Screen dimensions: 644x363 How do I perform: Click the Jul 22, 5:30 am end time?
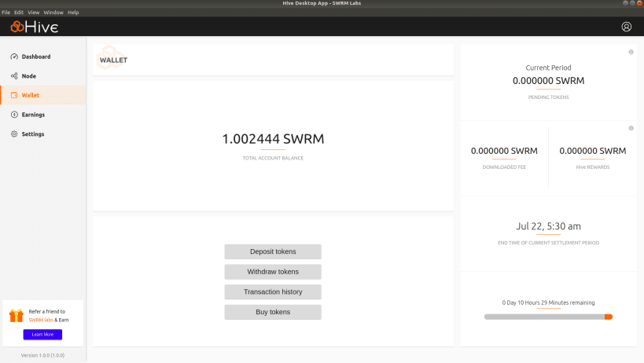(548, 226)
